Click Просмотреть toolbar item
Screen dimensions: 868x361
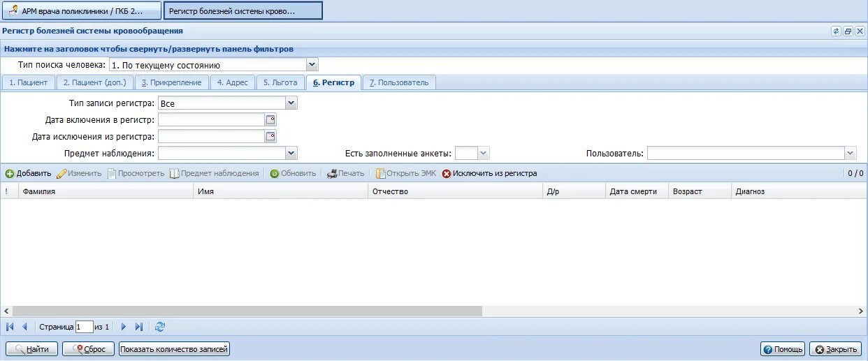tap(136, 173)
